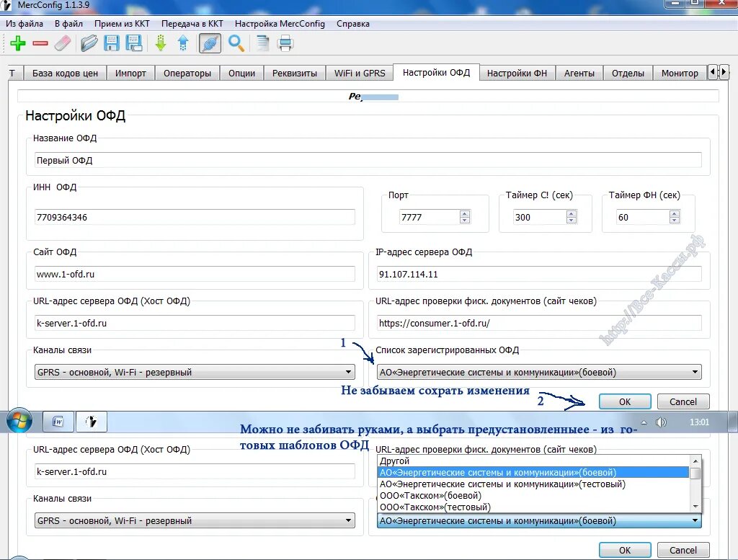Screen dimensions: 738x560
Task: Click the green plus add icon
Action: pos(18,43)
